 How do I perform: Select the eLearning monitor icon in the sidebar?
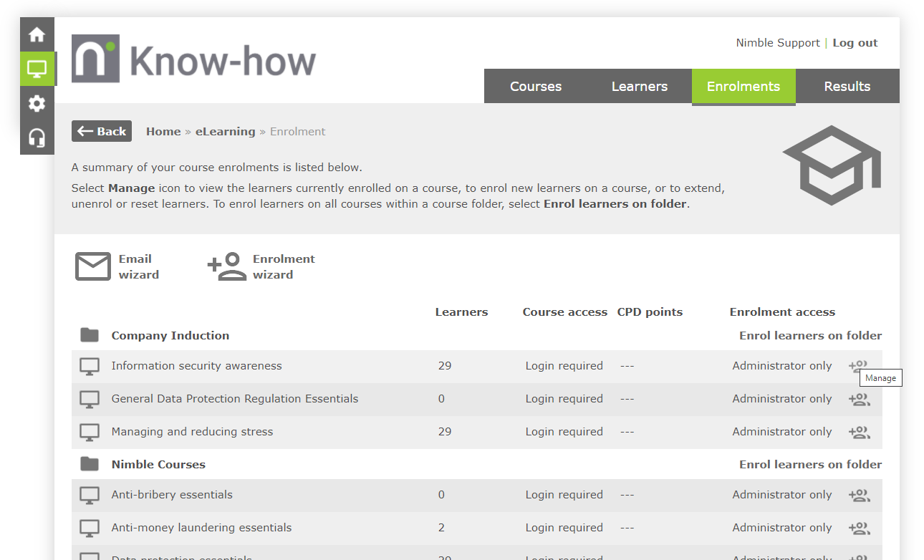pos(37,69)
